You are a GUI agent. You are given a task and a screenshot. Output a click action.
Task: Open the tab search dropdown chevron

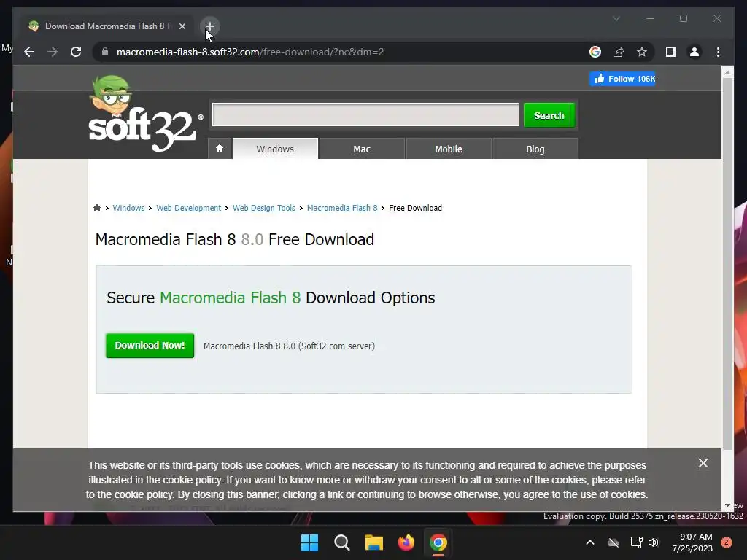616,18
